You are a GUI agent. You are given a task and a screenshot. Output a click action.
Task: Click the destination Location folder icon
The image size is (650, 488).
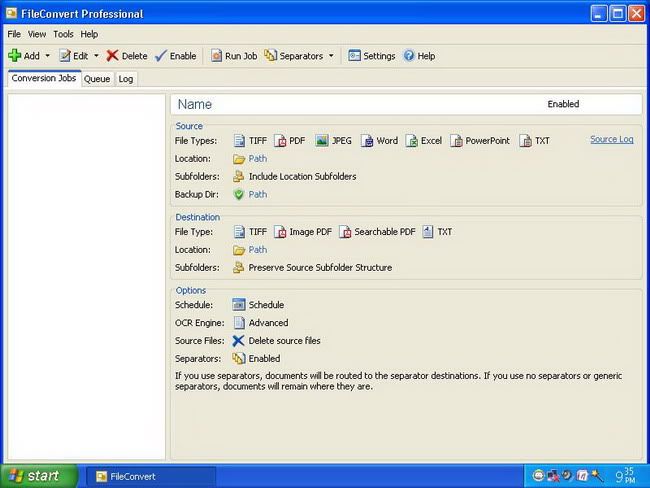tap(239, 250)
